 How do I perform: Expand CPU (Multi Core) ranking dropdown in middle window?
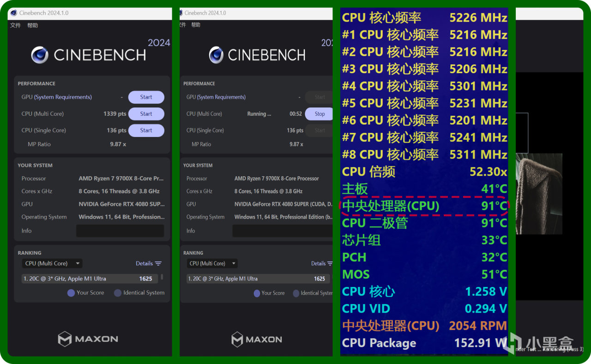pos(212,263)
